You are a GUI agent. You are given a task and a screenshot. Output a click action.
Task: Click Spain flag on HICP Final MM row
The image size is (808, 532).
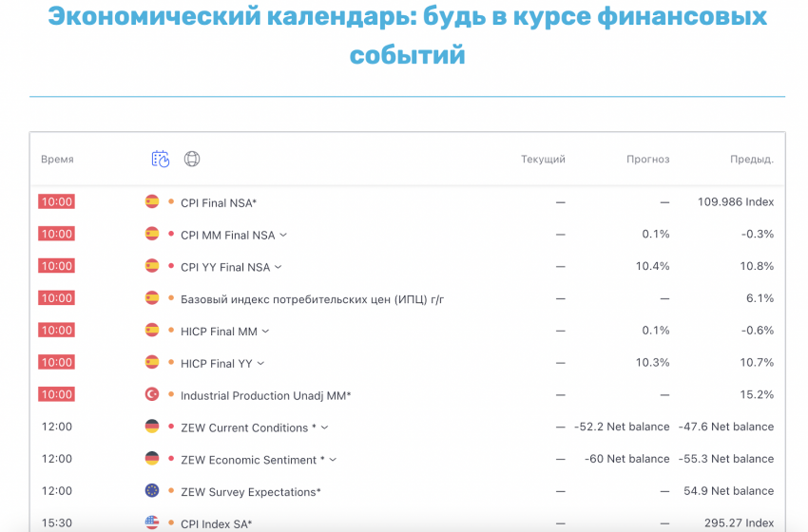pos(152,330)
